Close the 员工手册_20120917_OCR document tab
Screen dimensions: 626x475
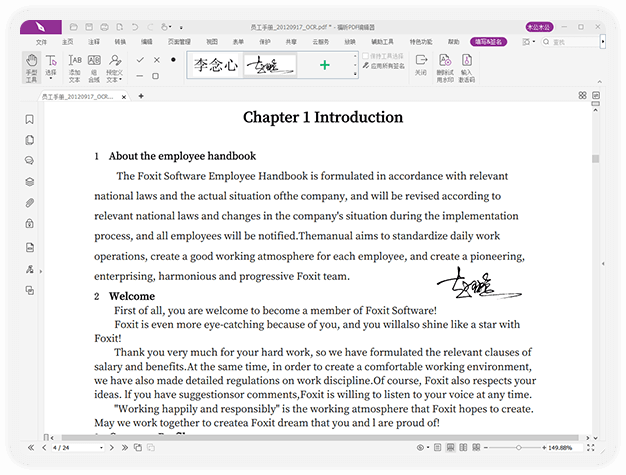(124, 97)
